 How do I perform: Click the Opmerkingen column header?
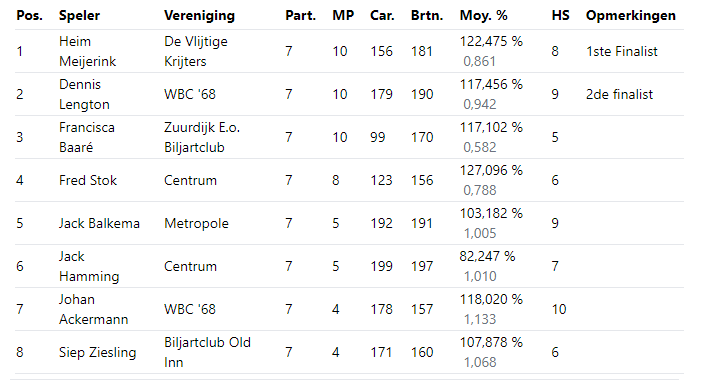click(631, 16)
